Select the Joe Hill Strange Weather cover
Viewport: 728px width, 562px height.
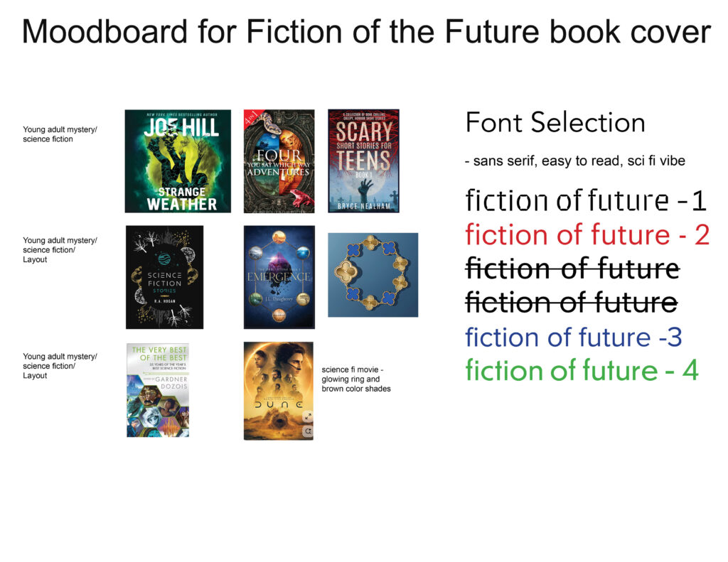click(x=178, y=161)
